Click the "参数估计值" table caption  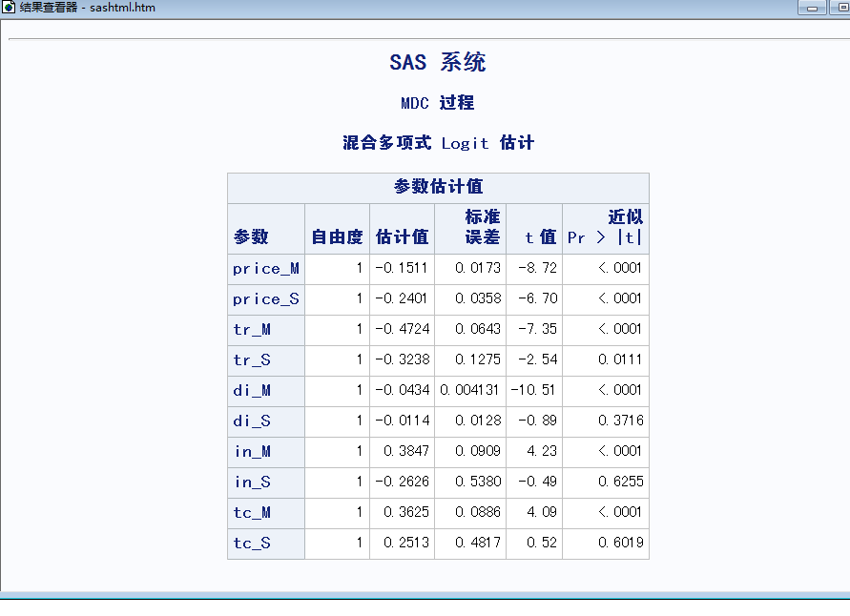[438, 186]
